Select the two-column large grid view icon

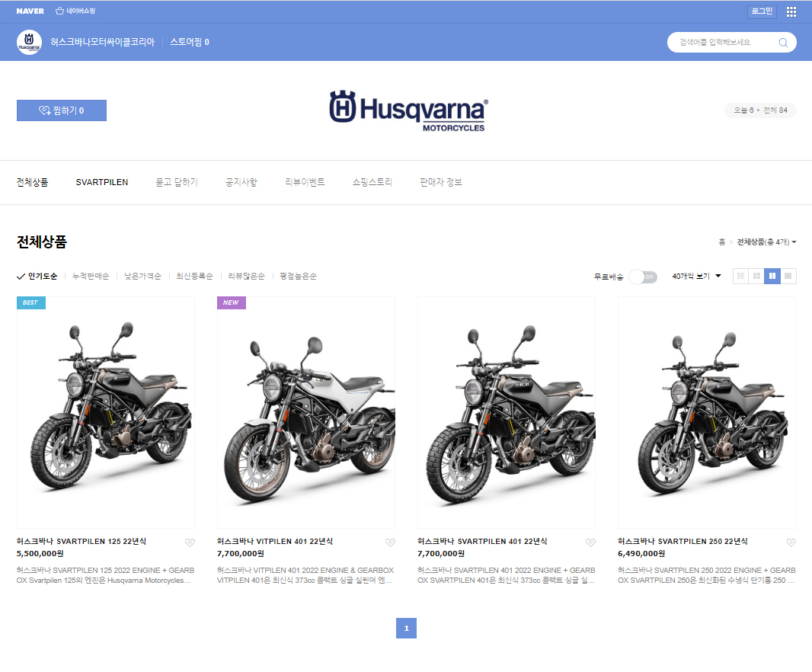click(x=772, y=276)
